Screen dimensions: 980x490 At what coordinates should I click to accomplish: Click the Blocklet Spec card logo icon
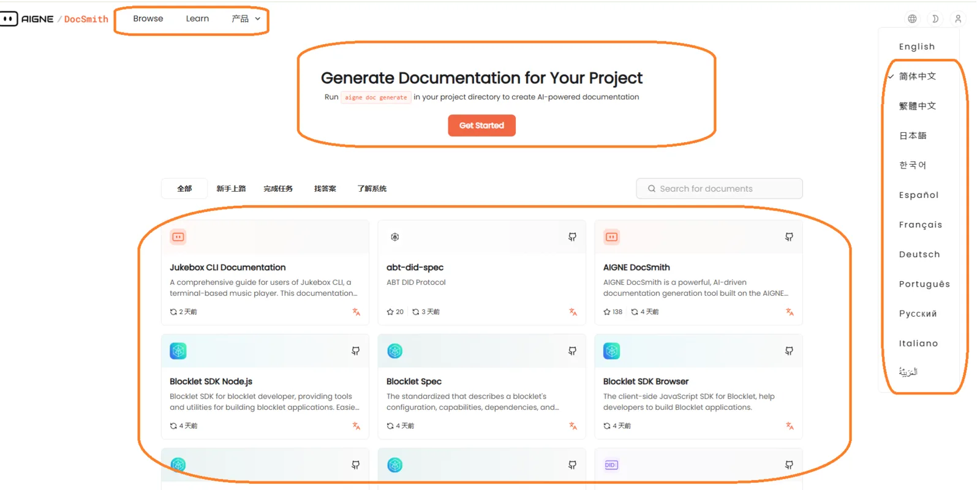click(x=395, y=351)
